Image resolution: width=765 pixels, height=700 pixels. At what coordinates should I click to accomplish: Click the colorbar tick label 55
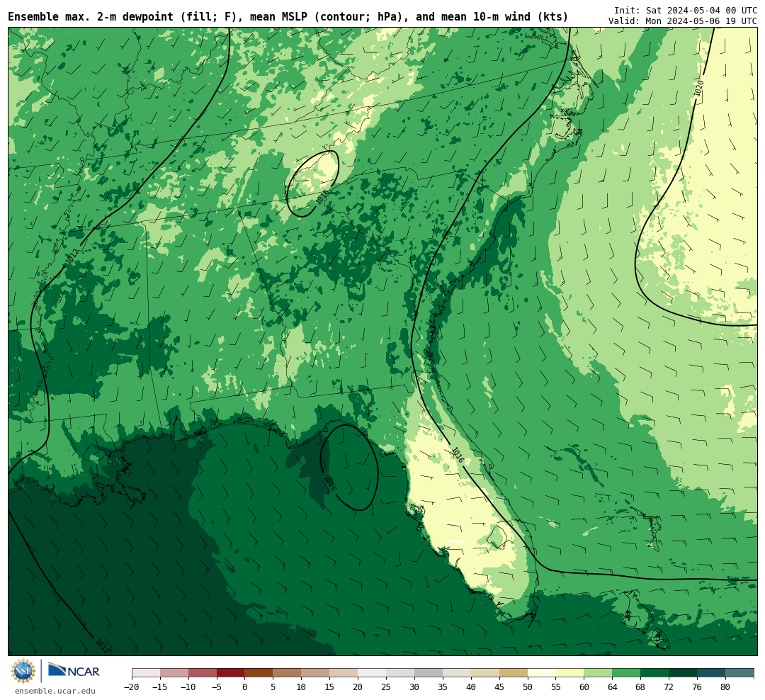tap(556, 687)
